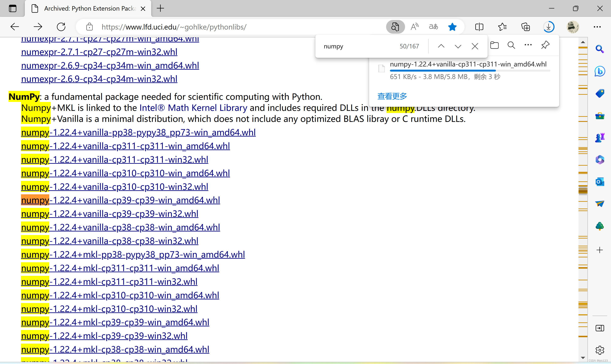Go to next find result
The image size is (611, 364).
coord(458,46)
